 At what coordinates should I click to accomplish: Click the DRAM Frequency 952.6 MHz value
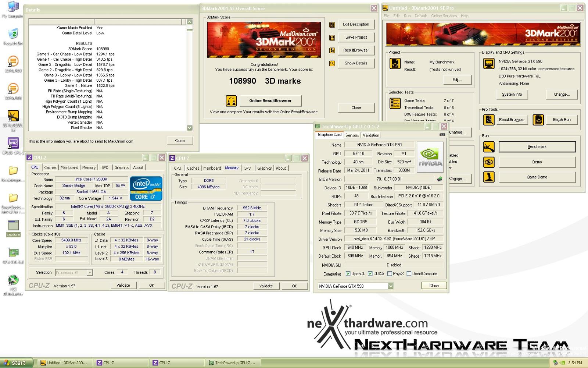[x=252, y=208]
